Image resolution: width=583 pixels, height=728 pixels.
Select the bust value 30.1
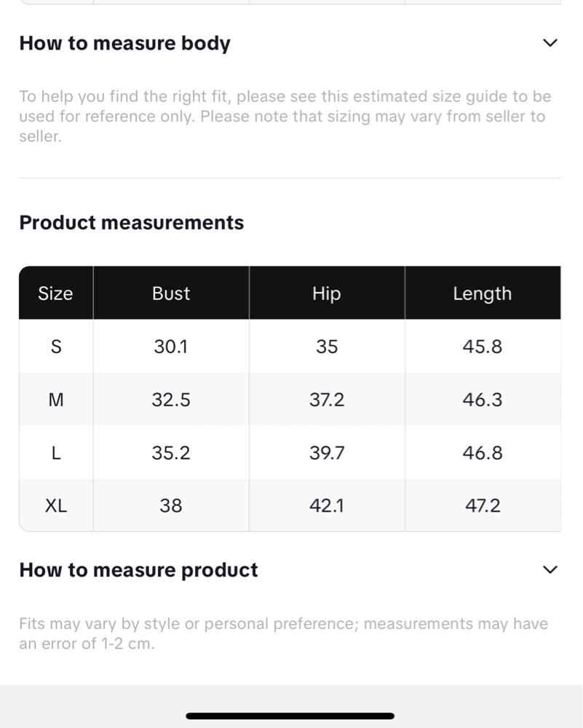tap(171, 347)
